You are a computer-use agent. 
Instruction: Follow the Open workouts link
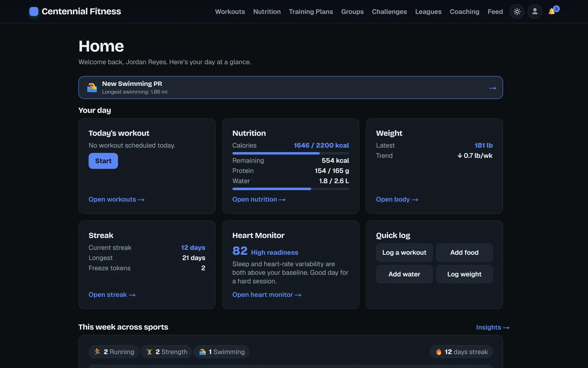click(x=116, y=200)
